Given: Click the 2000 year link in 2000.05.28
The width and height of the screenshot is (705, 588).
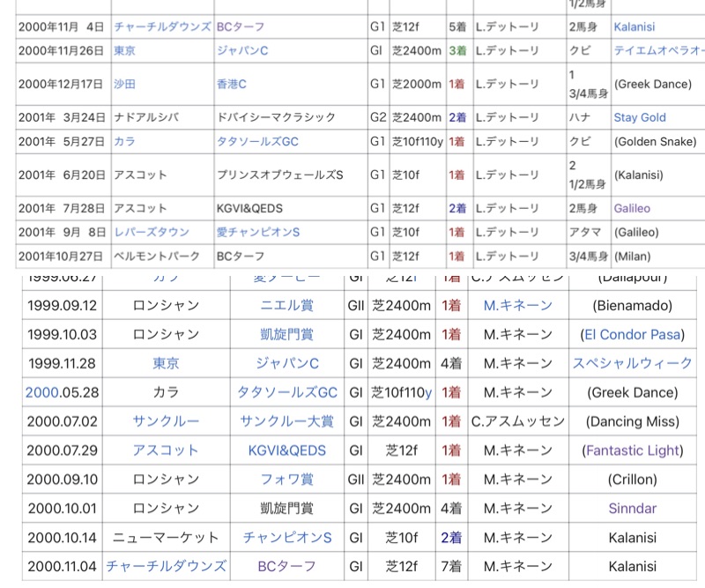Looking at the screenshot, I should point(42,392).
